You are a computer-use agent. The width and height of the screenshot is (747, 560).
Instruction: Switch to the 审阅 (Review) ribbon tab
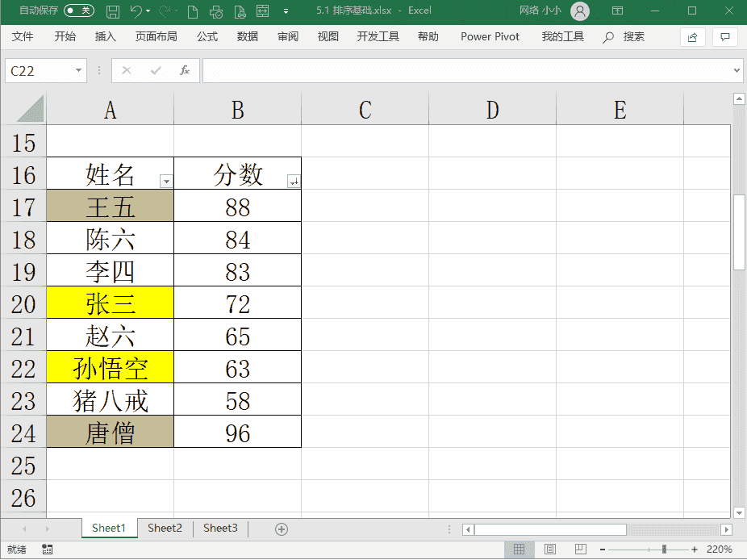point(288,36)
